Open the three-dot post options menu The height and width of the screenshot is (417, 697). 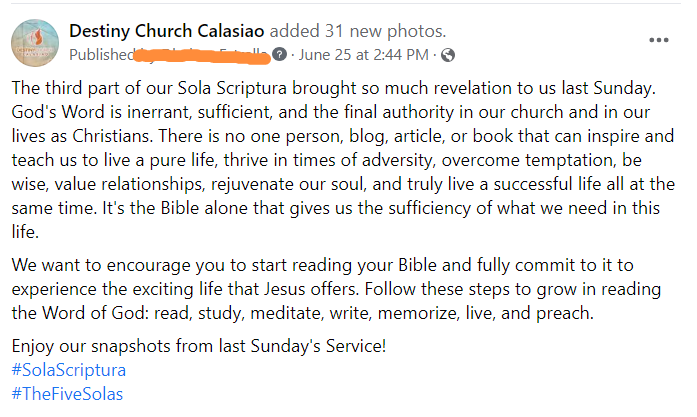(659, 40)
